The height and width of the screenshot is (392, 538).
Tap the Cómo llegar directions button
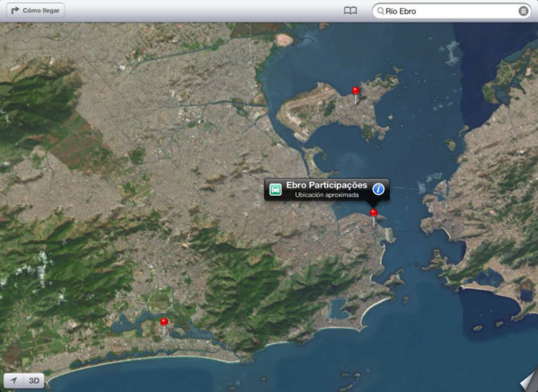coord(35,10)
